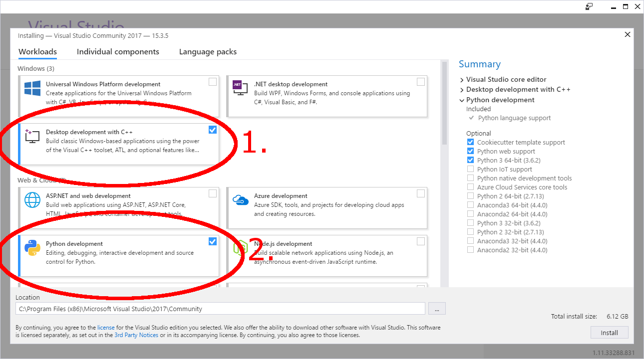The width and height of the screenshot is (644, 359).
Task: Open the license link
Action: click(106, 328)
